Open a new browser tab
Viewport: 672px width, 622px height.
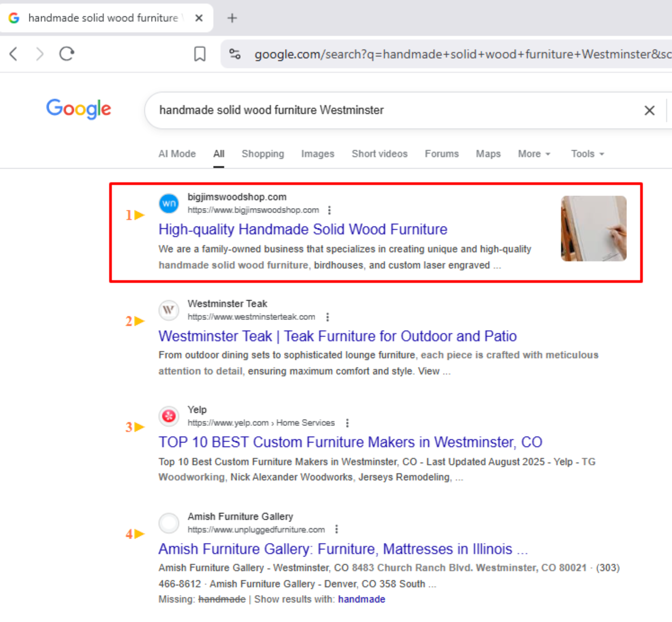click(x=232, y=18)
